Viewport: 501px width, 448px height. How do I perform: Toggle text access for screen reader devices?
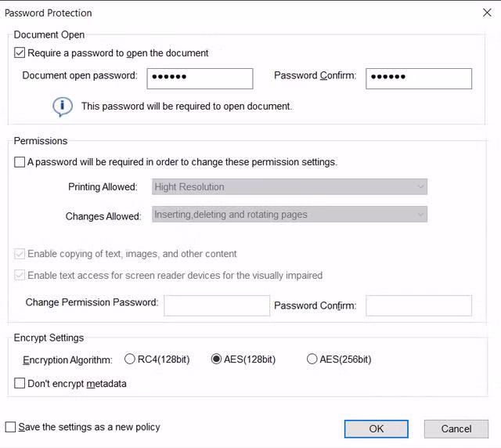[x=20, y=275]
